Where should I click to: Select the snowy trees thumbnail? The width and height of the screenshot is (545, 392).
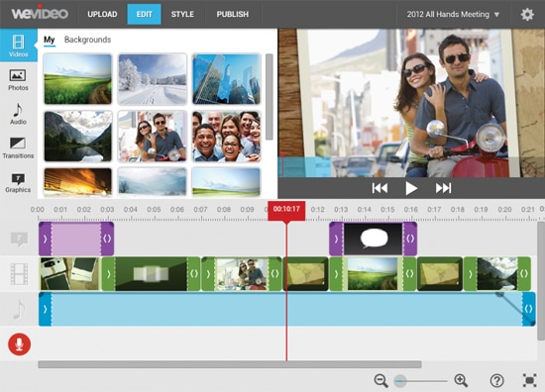(153, 79)
